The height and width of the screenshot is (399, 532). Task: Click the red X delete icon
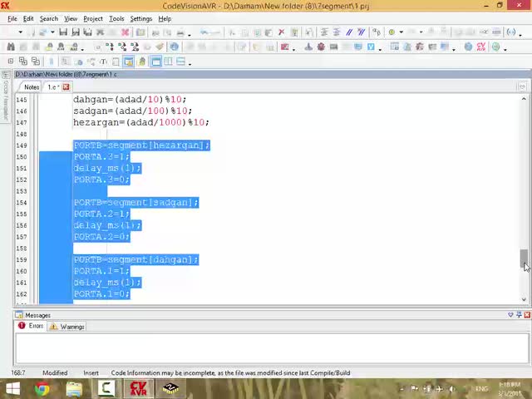pos(281,32)
